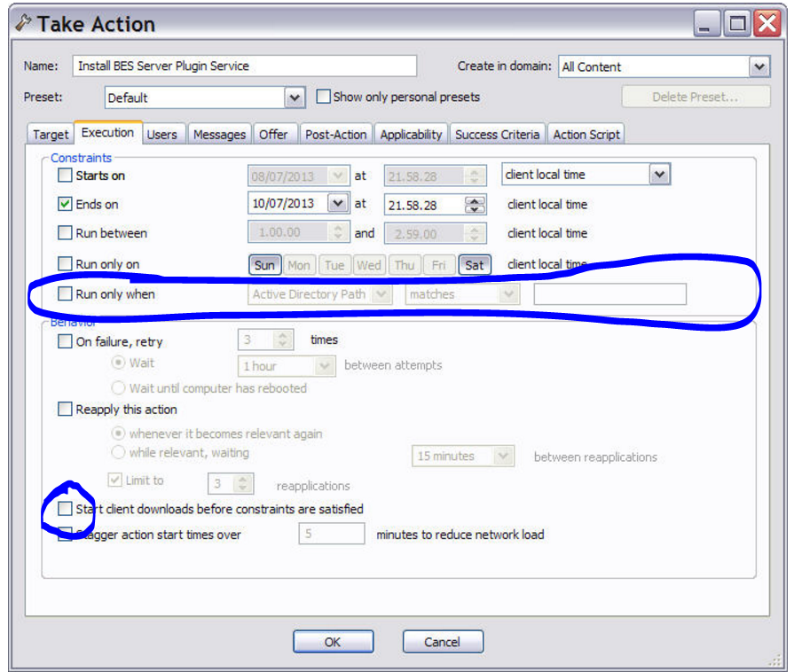This screenshot has width=794, height=672.
Task: Check On failure, retry option
Action: [x=65, y=341]
